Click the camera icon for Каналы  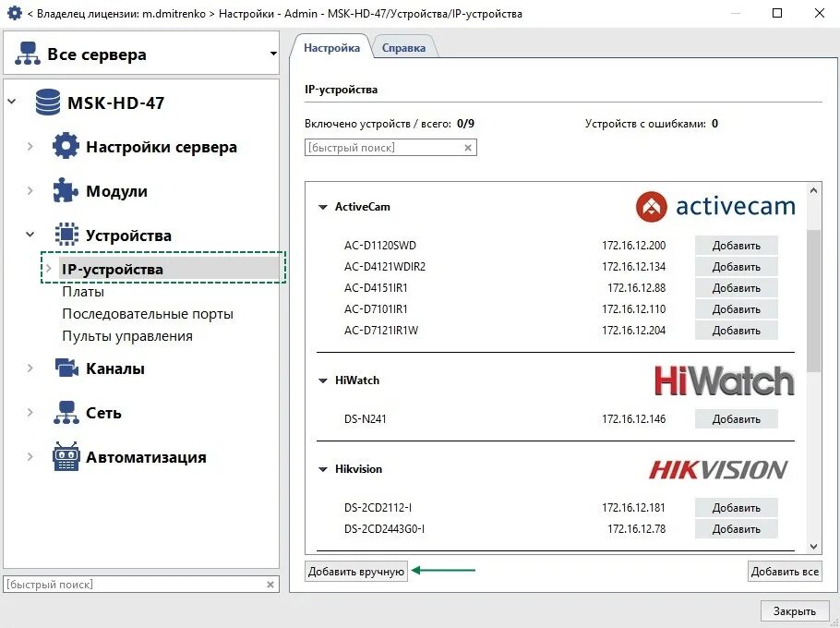[x=67, y=368]
